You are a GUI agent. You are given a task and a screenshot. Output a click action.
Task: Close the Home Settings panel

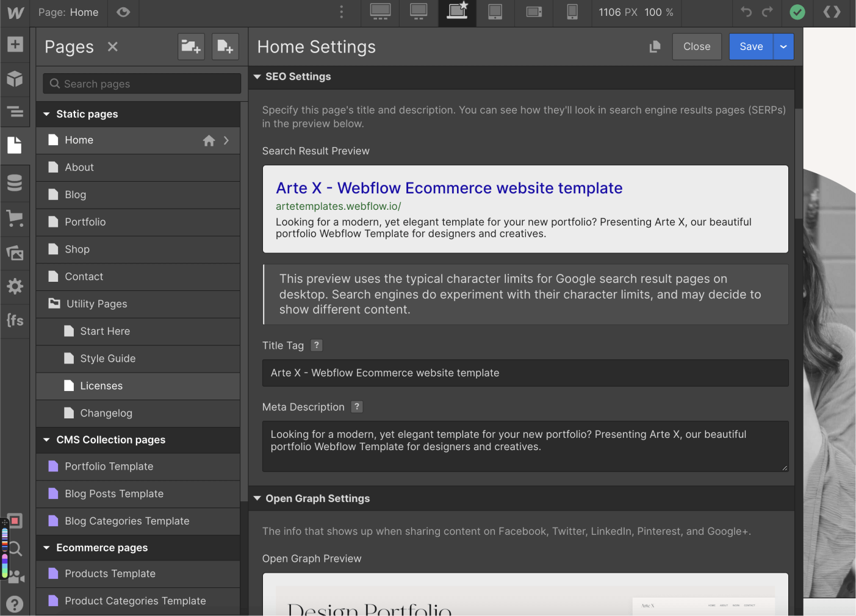(696, 46)
